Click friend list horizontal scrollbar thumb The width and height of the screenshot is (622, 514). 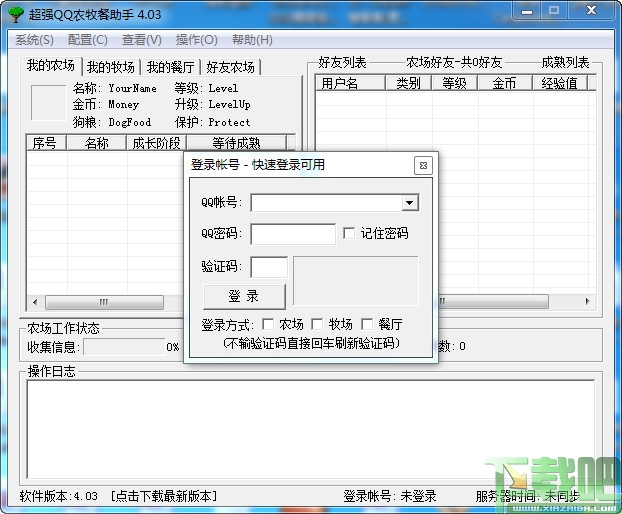493,301
